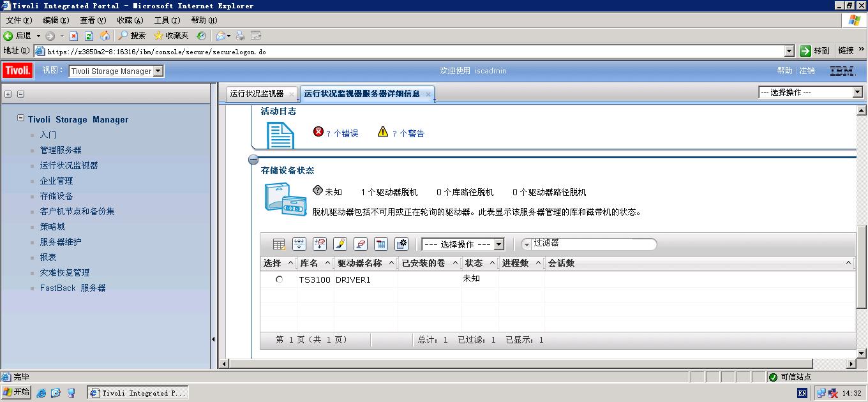
Task: Open the filter (过滤器) options dropdown arrow
Action: [527, 244]
